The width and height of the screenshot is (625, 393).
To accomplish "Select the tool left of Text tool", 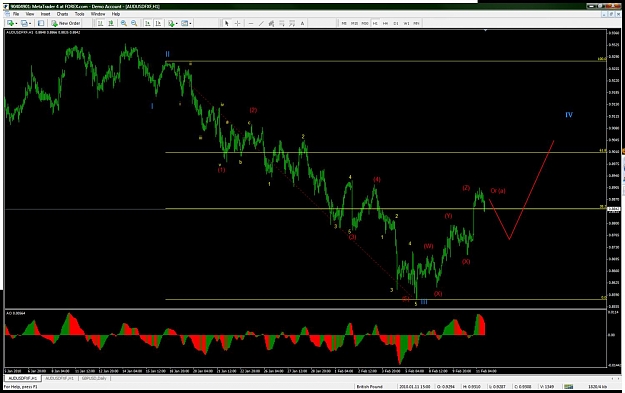I will (292, 24).
